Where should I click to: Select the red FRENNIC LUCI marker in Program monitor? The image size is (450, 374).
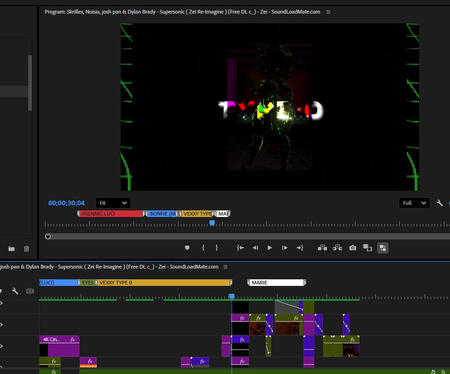(x=111, y=214)
